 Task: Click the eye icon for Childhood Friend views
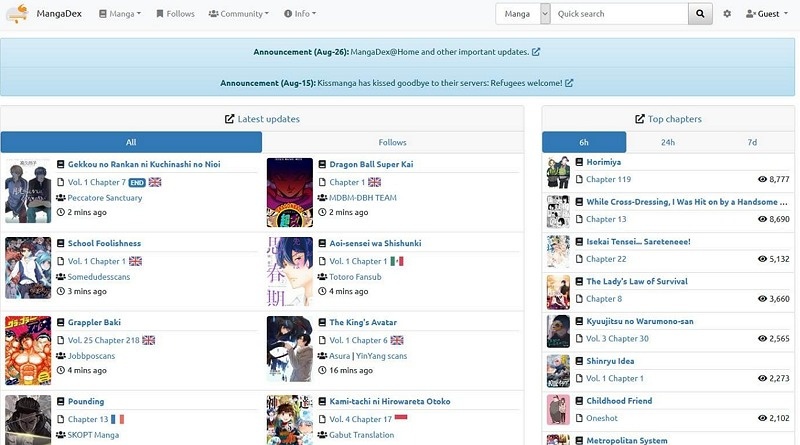pos(762,418)
